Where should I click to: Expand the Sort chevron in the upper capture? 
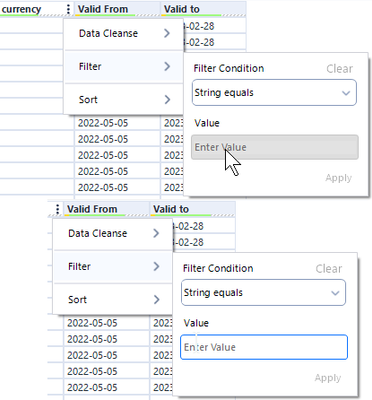point(167,99)
